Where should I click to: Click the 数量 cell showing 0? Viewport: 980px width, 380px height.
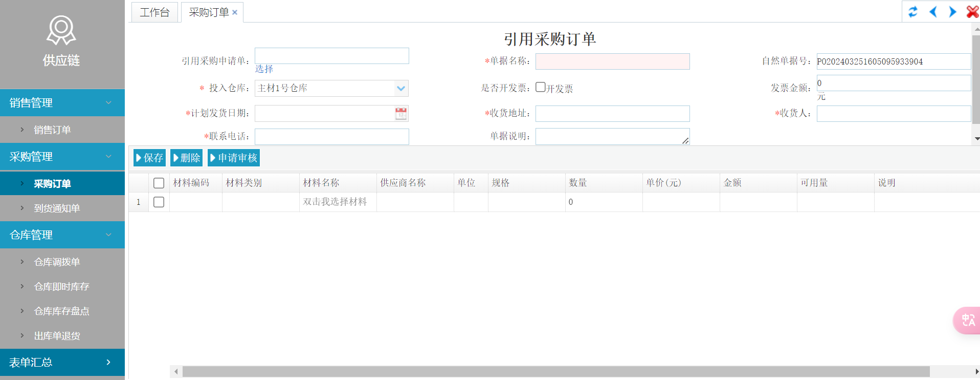(604, 202)
